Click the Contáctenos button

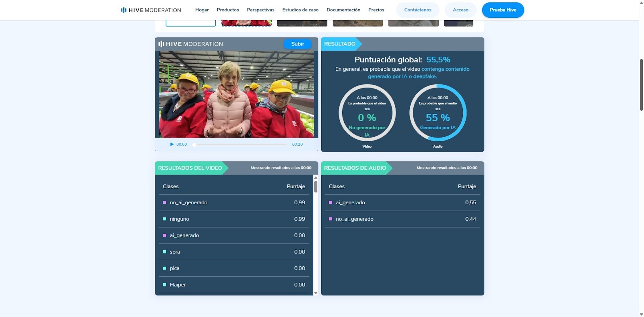tap(417, 10)
